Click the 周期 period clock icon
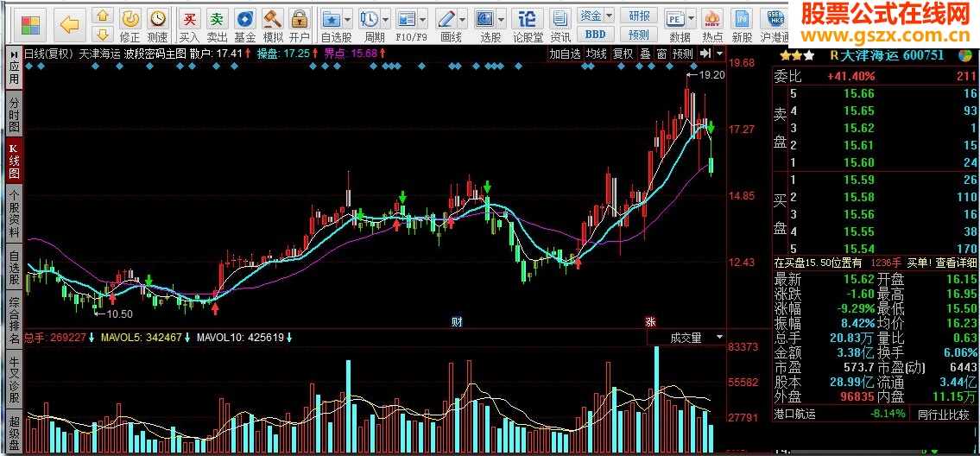The width and height of the screenshot is (980, 456). pyautogui.click(x=369, y=17)
